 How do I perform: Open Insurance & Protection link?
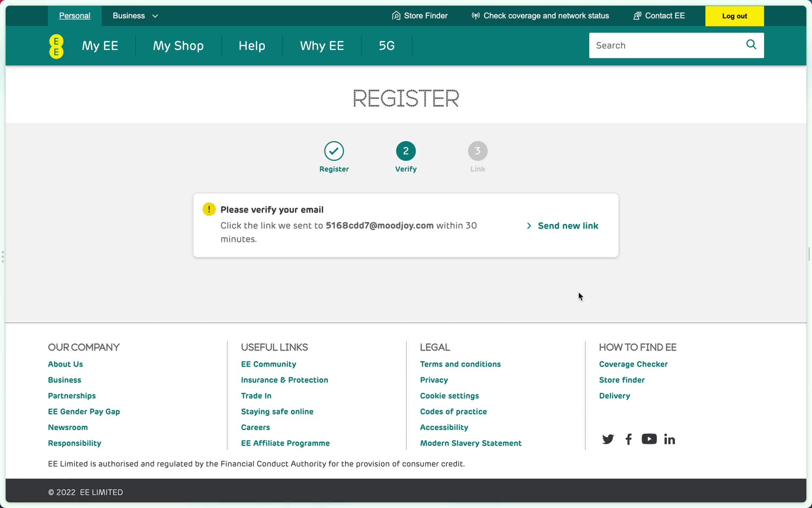coord(285,380)
